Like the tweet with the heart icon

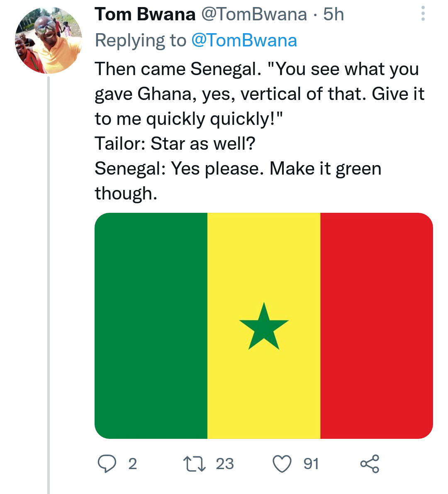282,463
